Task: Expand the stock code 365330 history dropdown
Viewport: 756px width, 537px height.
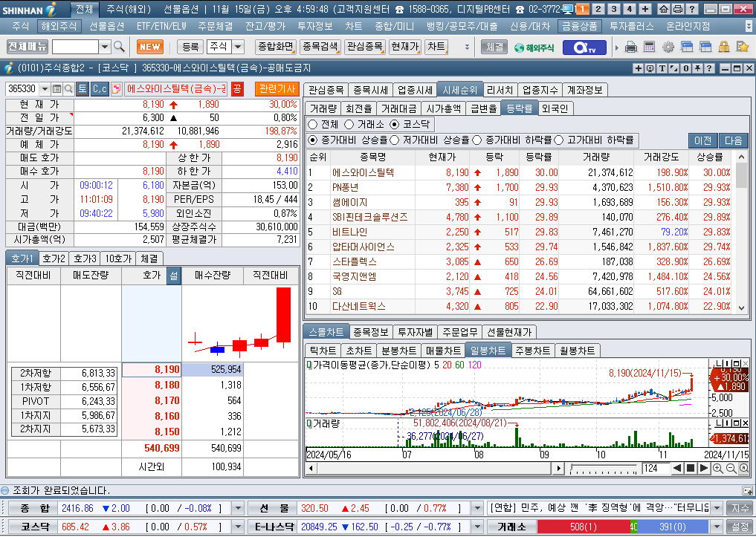Action: tap(45, 88)
